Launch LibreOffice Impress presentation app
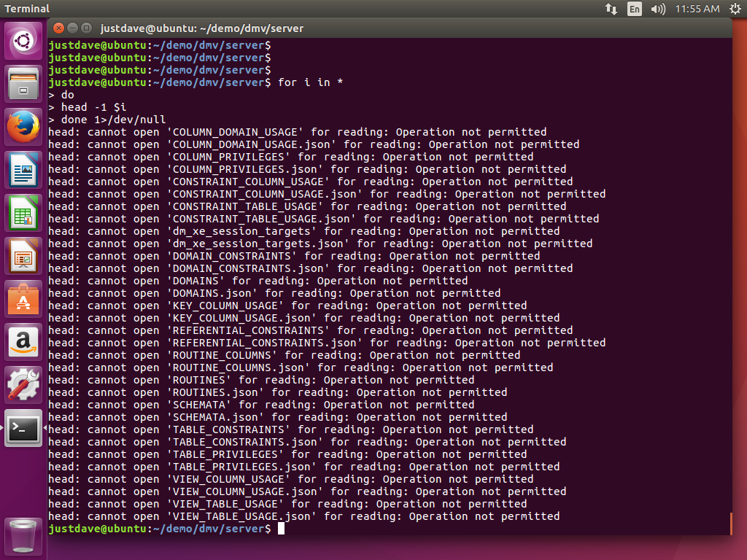This screenshot has width=747, height=560. (23, 256)
